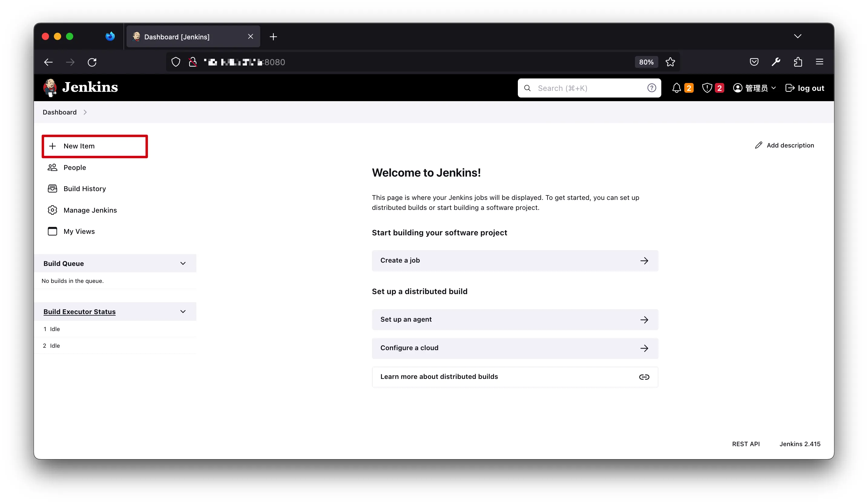
Task: Click the link icon on Learn more row
Action: [644, 377]
